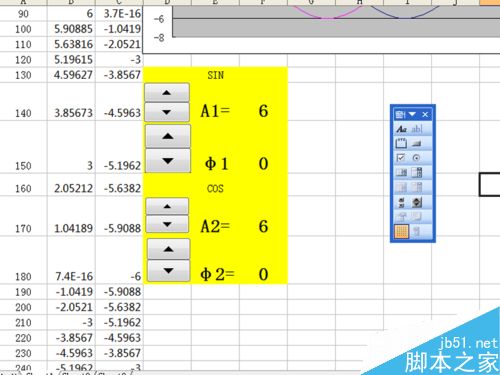The width and height of the screenshot is (500, 375).
Task: Click the chart plot area
Action: (x=336, y=21)
